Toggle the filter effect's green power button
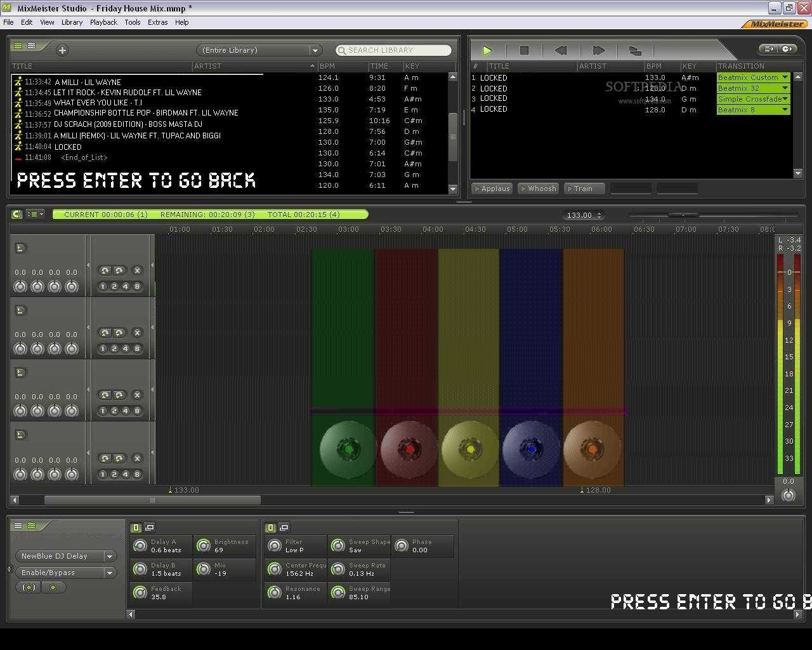 (x=270, y=527)
